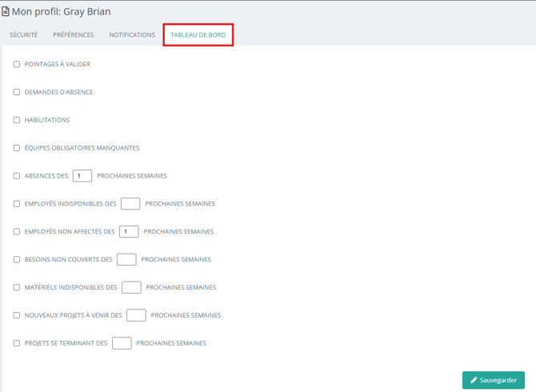Check the Employés non affectés box

pyautogui.click(x=17, y=232)
